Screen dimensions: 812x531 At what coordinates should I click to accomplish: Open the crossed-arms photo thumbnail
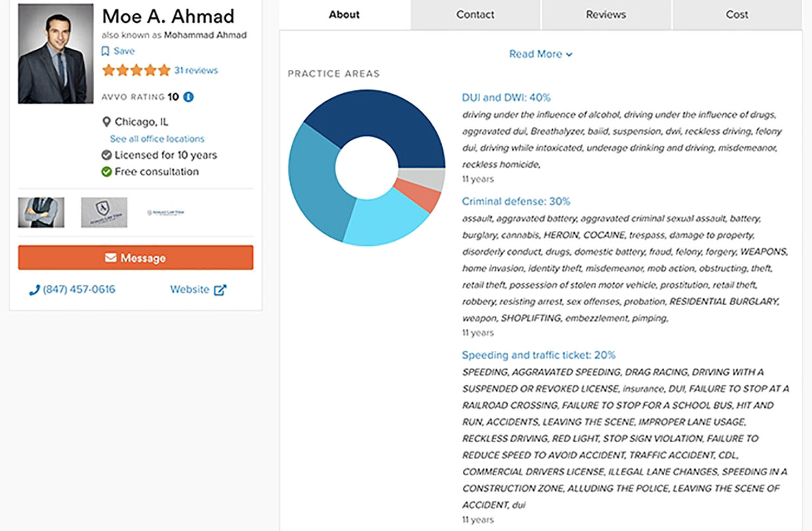pos(41,212)
